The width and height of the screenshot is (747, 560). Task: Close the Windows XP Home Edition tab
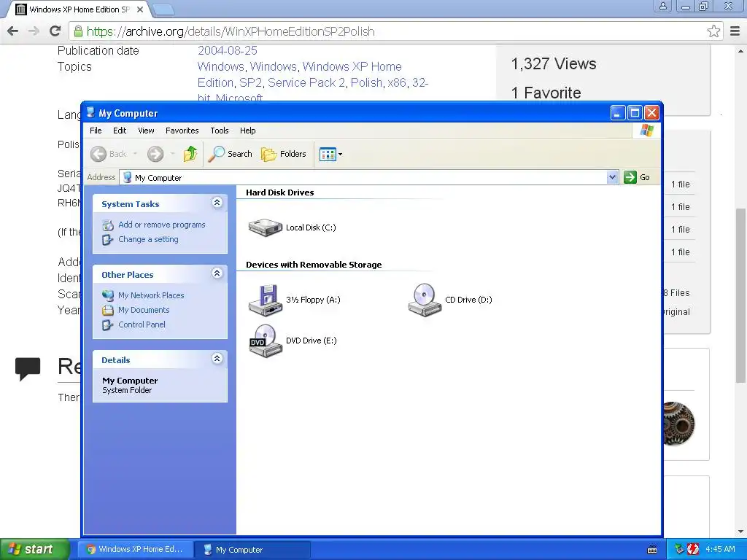(x=139, y=9)
